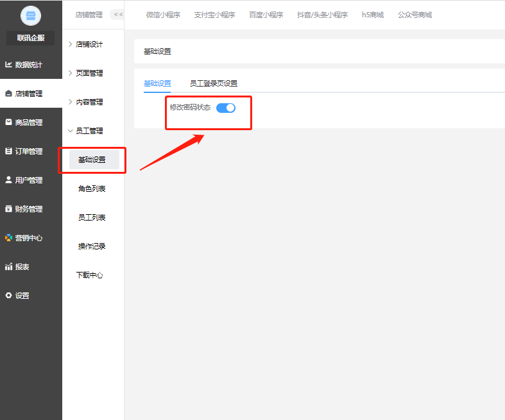The height and width of the screenshot is (420, 505).
Task: Open 操作记录 in the submenu
Action: coord(92,246)
